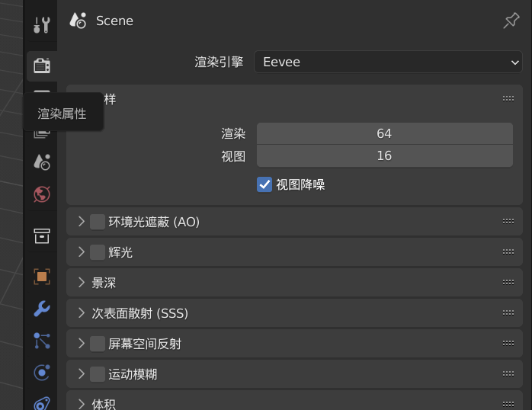532x410 pixels.
Task: Expand the 景深 panel
Action: [x=294, y=283]
